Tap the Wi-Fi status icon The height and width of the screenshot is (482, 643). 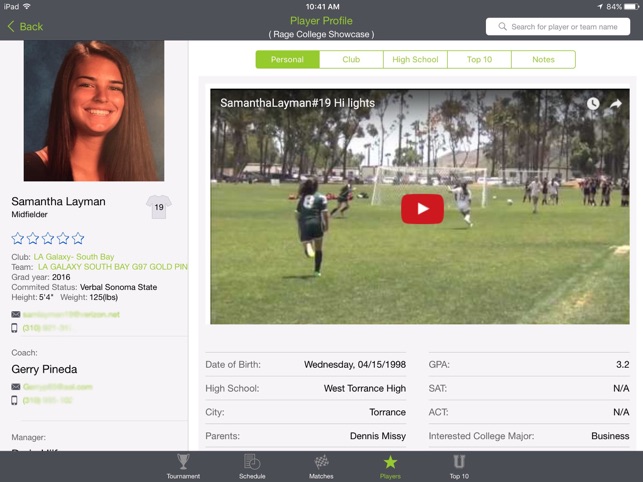(27, 6)
